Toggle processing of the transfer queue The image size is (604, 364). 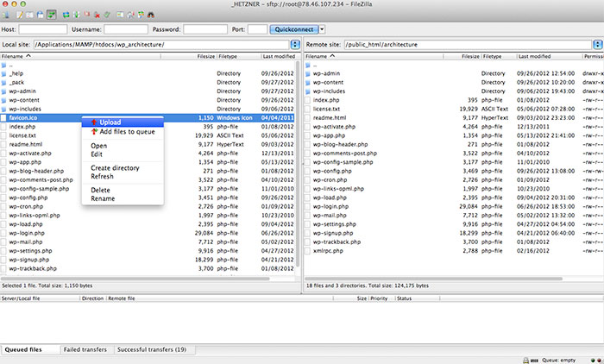click(76, 15)
